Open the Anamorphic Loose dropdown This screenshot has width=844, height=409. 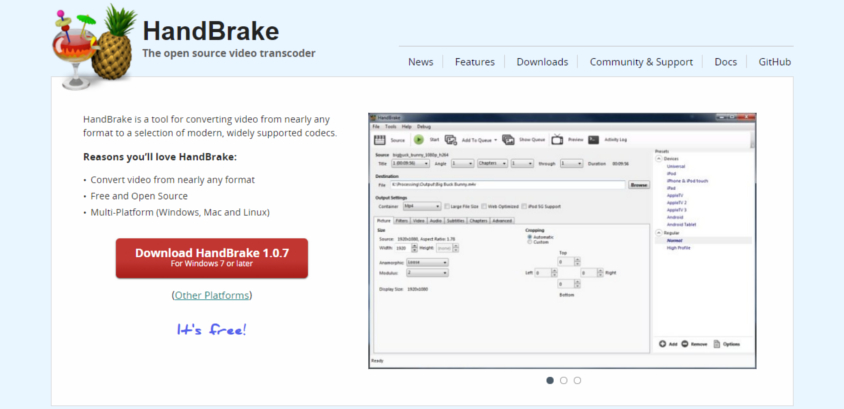tap(427, 262)
